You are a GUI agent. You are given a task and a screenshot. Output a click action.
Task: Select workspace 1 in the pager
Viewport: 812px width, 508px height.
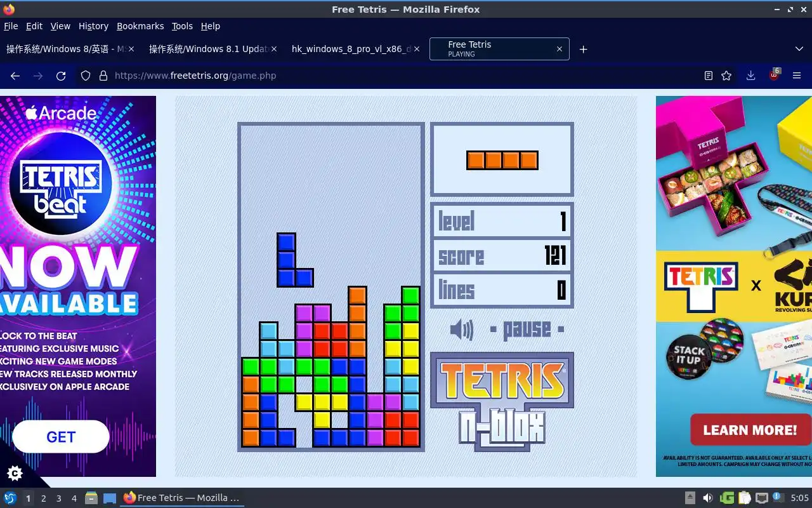(x=28, y=498)
